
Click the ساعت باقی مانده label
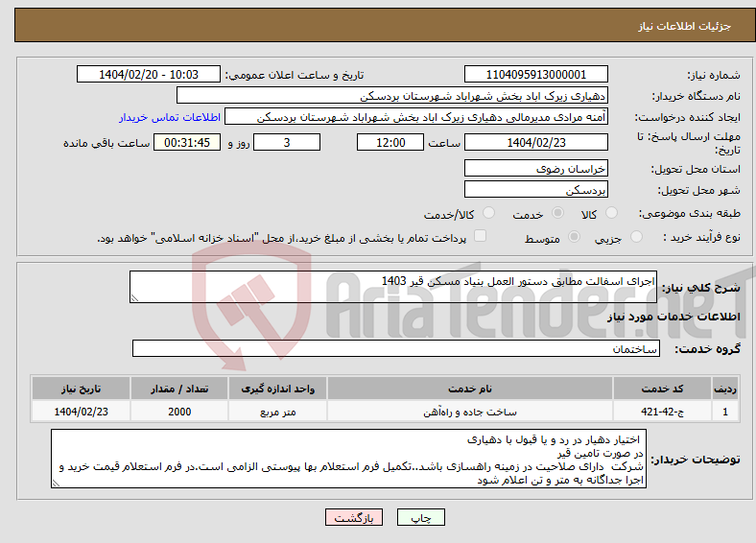[106, 143]
